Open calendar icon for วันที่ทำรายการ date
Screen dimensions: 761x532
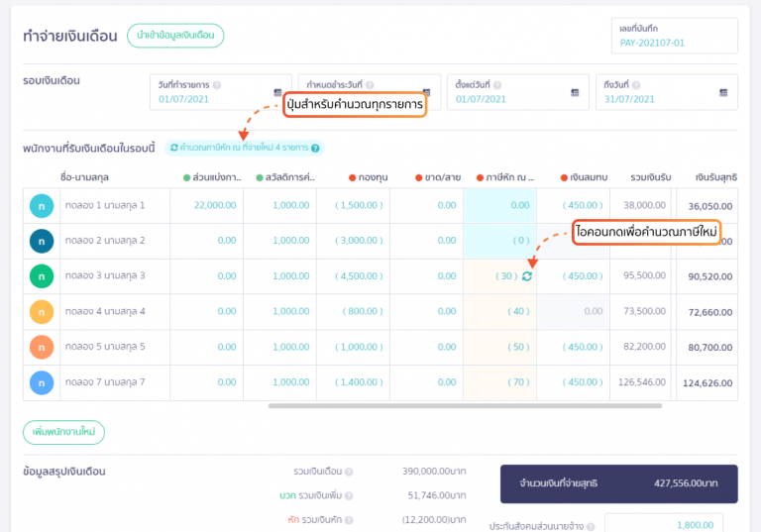[x=278, y=92]
